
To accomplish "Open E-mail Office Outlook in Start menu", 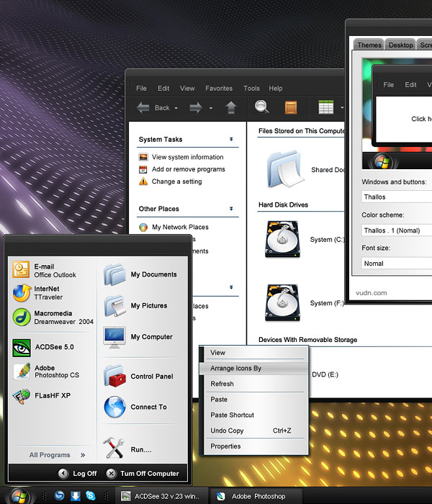I will pyautogui.click(x=45, y=270).
